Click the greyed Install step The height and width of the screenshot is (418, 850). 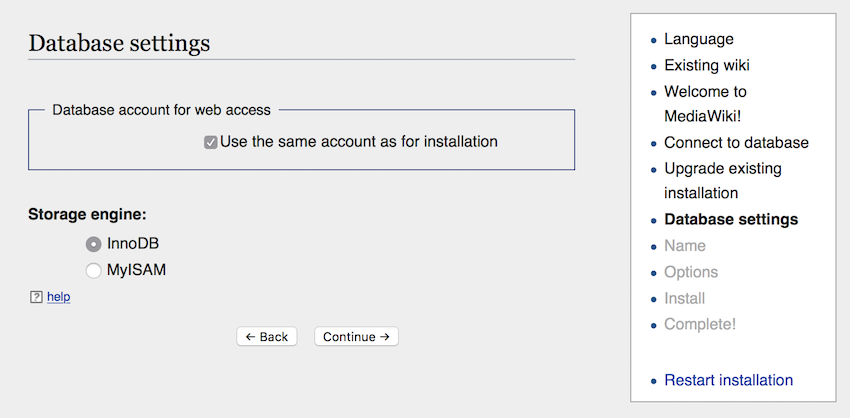pyautogui.click(x=685, y=299)
